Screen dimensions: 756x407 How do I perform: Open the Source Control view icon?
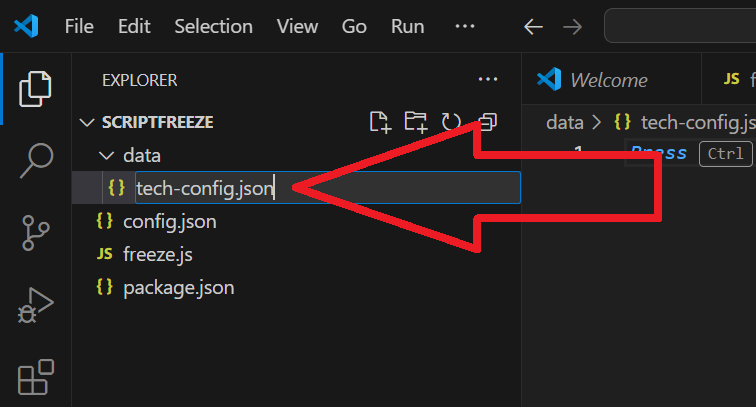click(35, 233)
